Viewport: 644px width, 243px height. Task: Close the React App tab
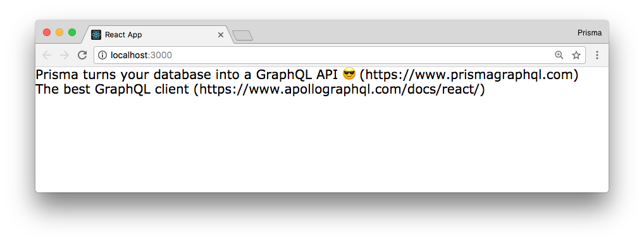221,35
